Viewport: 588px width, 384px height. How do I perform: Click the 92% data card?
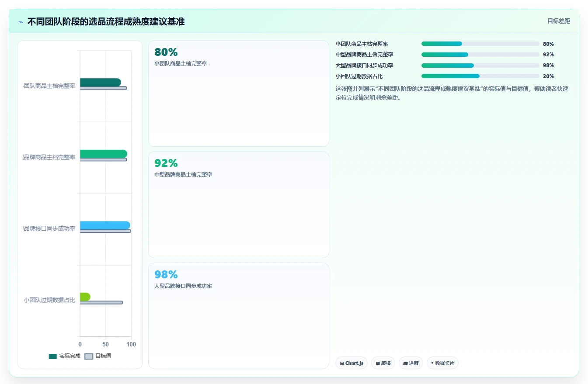click(x=239, y=204)
